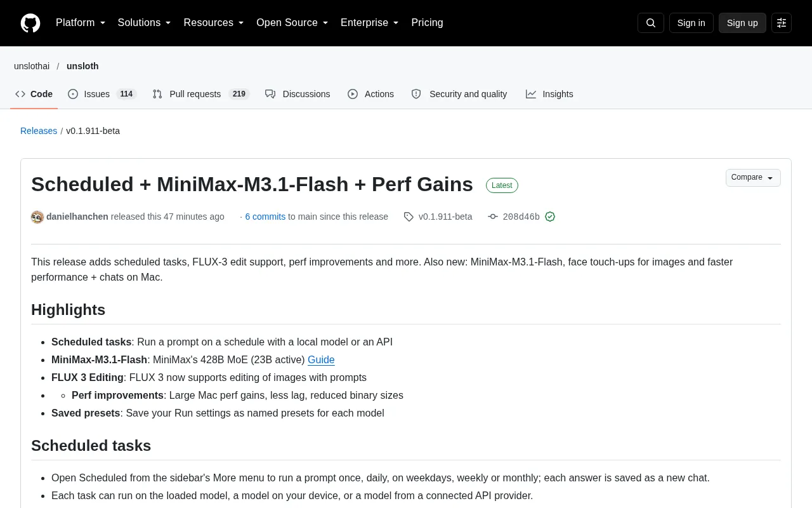Click the issues count badge 114
Image resolution: width=812 pixels, height=508 pixels.
point(126,94)
